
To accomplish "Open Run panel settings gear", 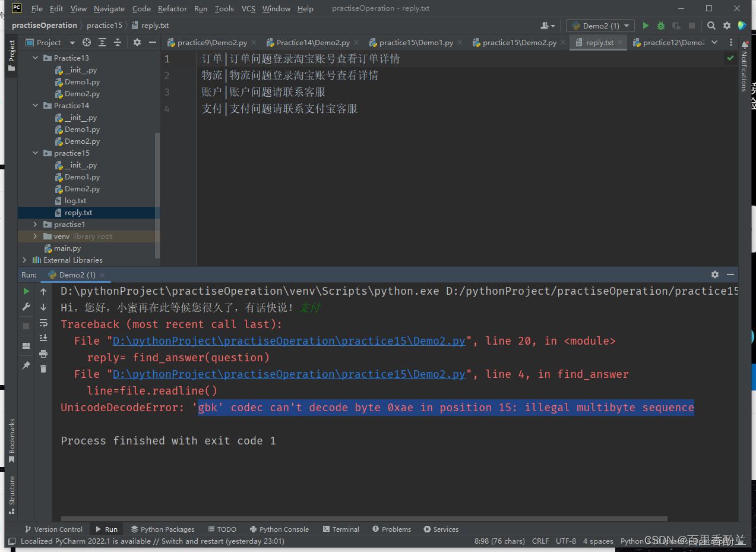I will [x=715, y=275].
